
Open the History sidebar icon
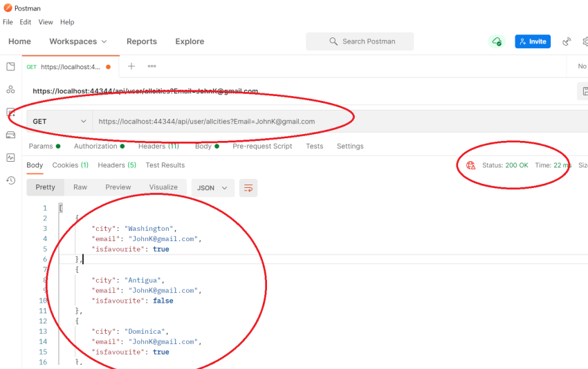click(10, 180)
